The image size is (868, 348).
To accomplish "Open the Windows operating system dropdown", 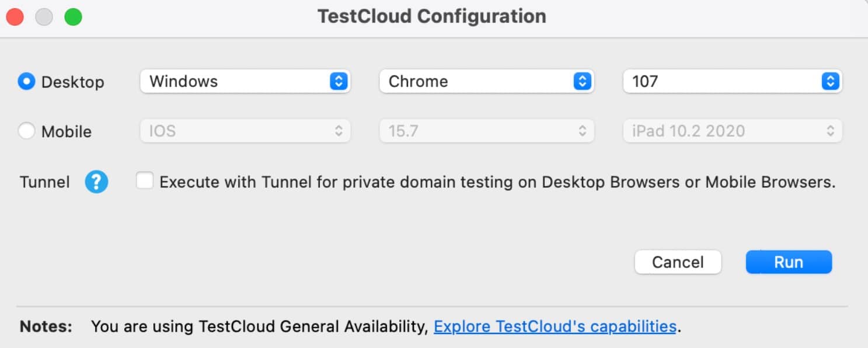I will (245, 81).
